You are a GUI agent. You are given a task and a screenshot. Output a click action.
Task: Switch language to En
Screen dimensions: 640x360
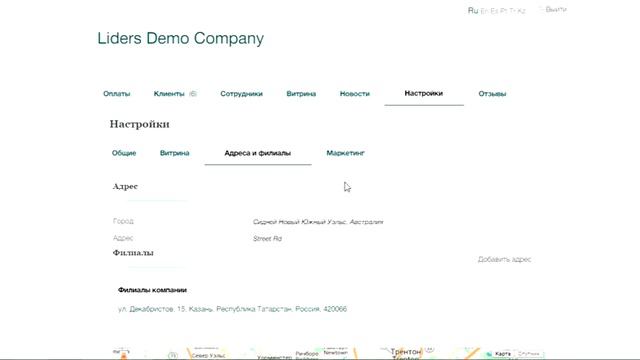[x=484, y=11]
